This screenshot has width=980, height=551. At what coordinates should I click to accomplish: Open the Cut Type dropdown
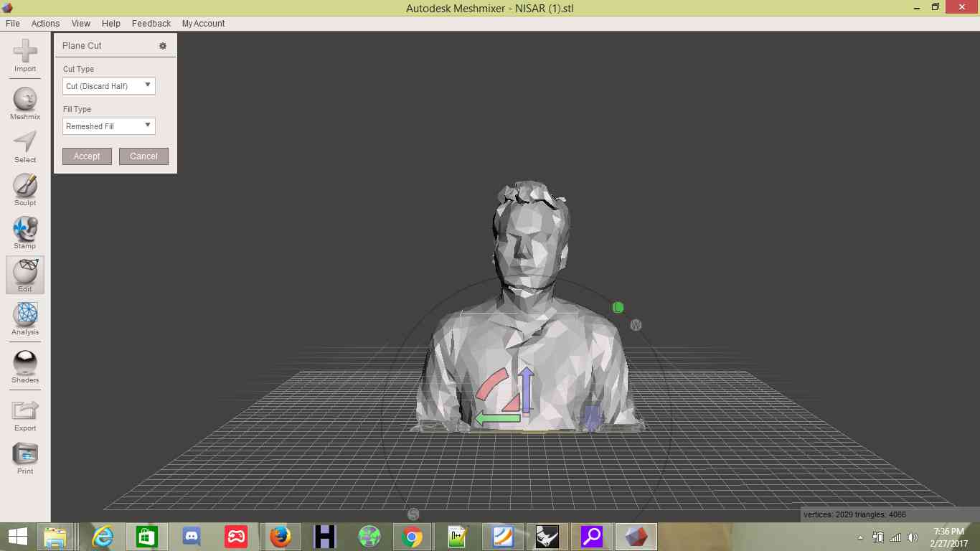(109, 86)
